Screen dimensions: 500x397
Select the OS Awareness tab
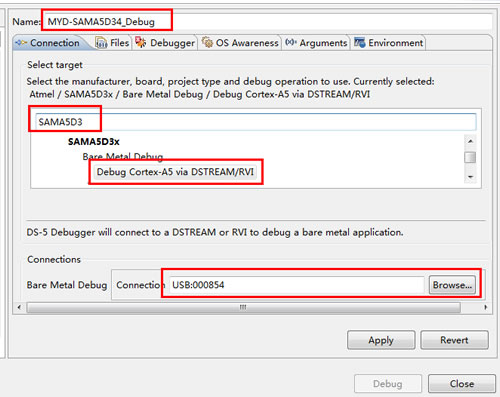coord(240,43)
